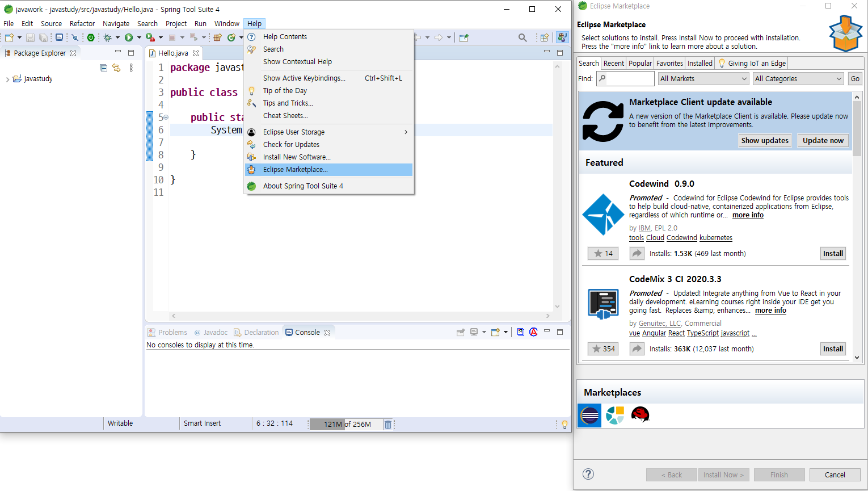
Task: Switch to the Problems tab
Action: click(167, 333)
